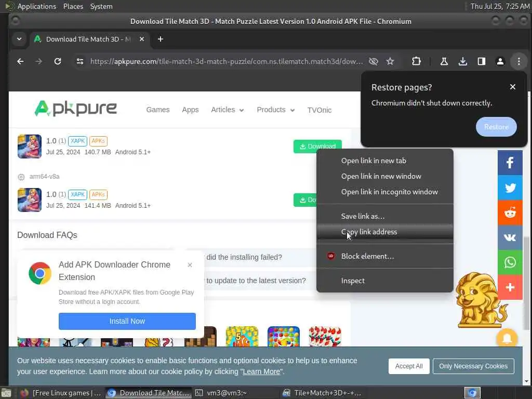Click the crossed-eye tracking protection icon
The width and height of the screenshot is (532, 399).
click(373, 61)
